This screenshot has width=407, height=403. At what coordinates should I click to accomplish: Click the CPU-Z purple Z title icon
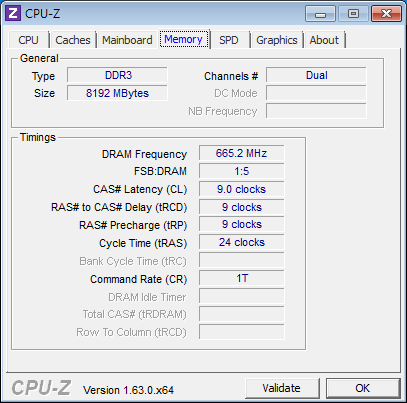coord(13,13)
